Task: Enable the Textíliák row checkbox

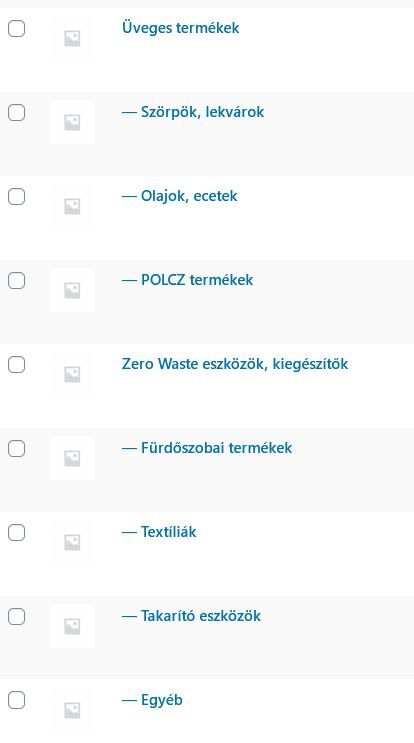Action: [17, 533]
